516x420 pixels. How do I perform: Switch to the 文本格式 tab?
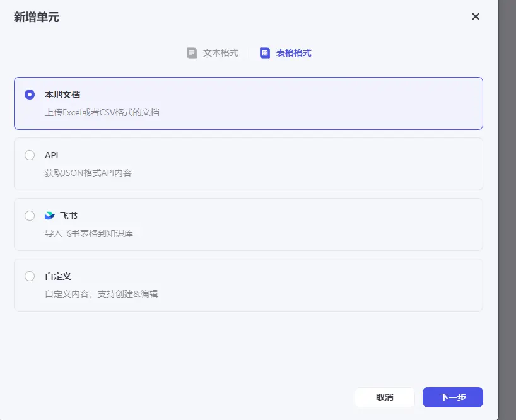tap(213, 53)
